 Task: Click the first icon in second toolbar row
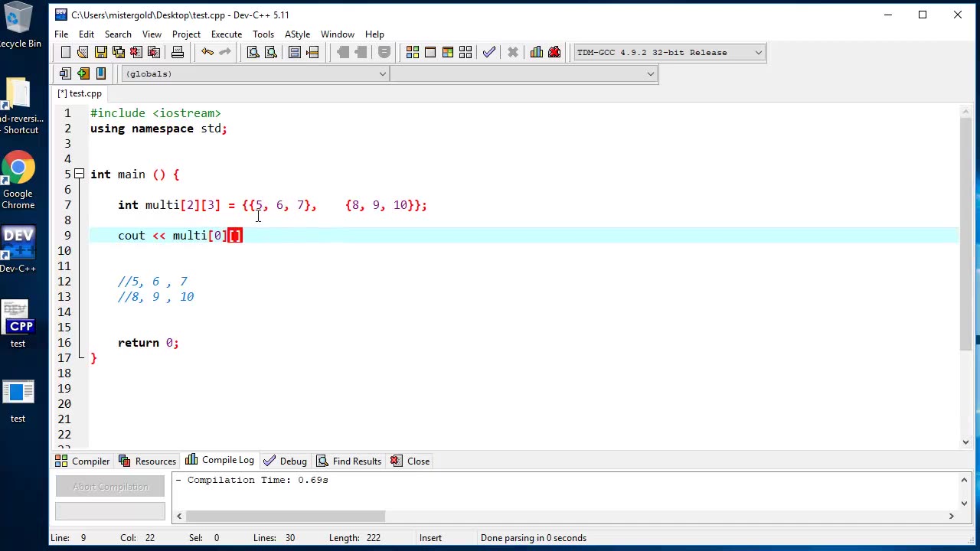point(65,73)
